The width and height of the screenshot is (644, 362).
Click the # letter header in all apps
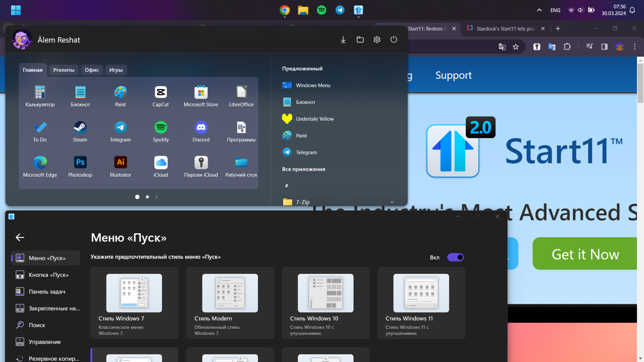(x=286, y=185)
